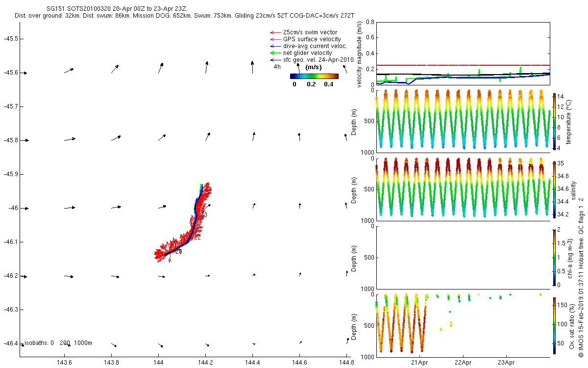Click the temperature colorbar on the right
Viewport: 588px width, 368px height.
[554, 120]
